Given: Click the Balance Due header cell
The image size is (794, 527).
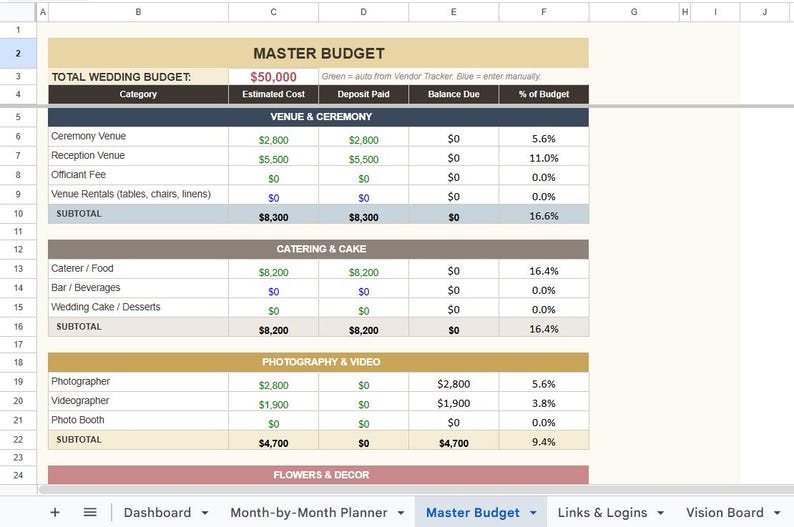Looking at the screenshot, I should (x=454, y=94).
